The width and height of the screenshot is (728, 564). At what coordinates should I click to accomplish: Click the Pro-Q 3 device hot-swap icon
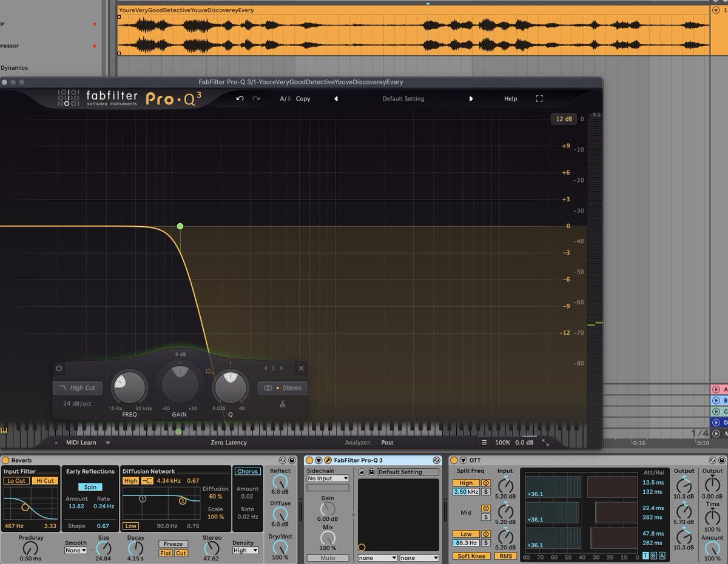436,461
